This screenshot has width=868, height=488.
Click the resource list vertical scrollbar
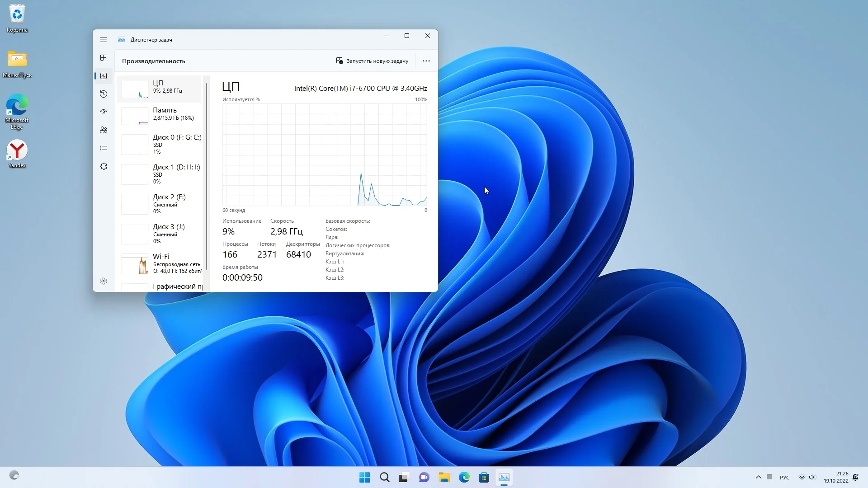[207, 176]
